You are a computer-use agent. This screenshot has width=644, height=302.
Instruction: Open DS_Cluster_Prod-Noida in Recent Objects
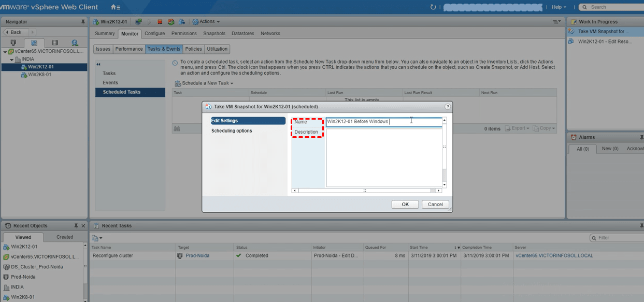[36, 267]
